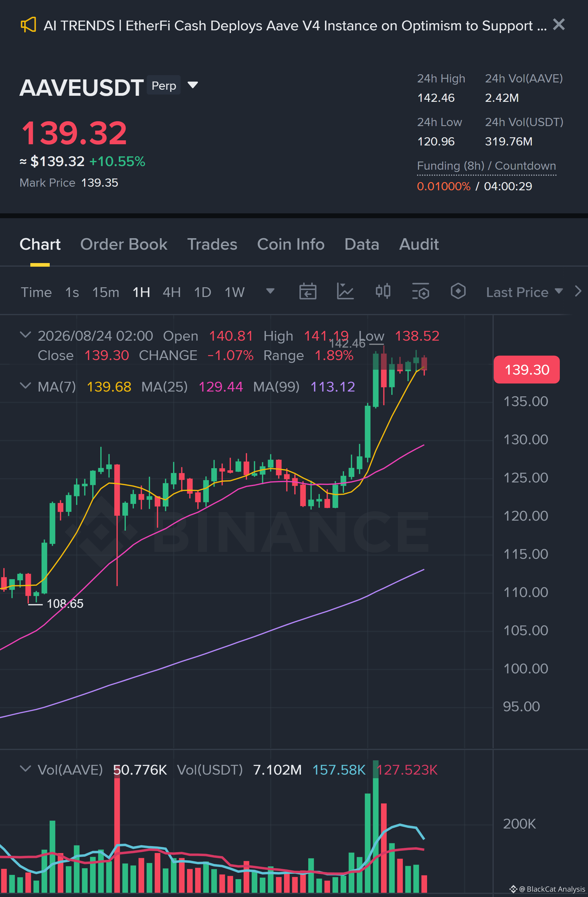Image resolution: width=588 pixels, height=897 pixels.
Task: Switch to the Chart tab
Action: click(x=40, y=244)
